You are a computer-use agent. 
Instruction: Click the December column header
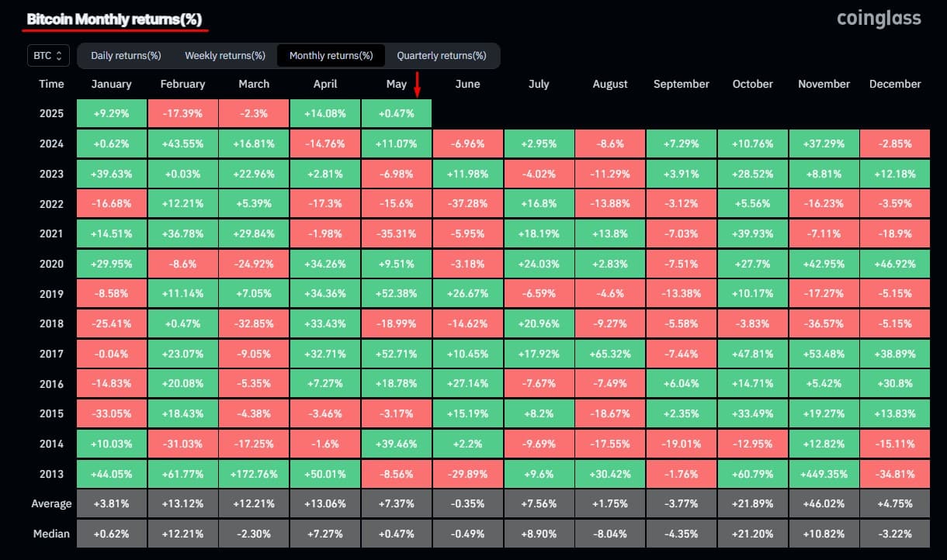pyautogui.click(x=895, y=84)
